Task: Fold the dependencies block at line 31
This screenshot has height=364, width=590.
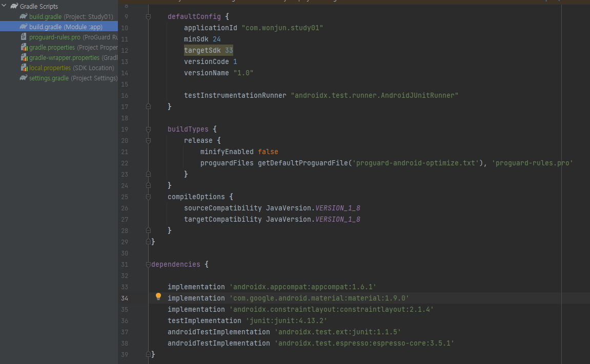Action: (148, 265)
